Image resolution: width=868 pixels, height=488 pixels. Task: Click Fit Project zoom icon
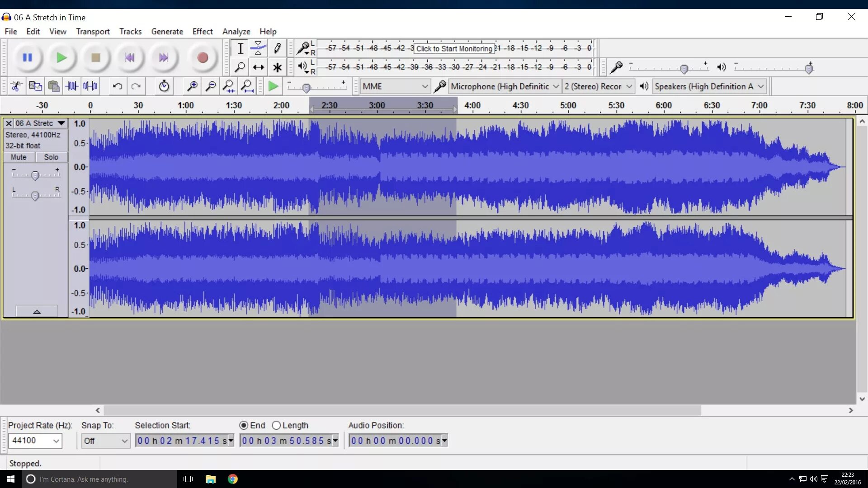pos(247,86)
